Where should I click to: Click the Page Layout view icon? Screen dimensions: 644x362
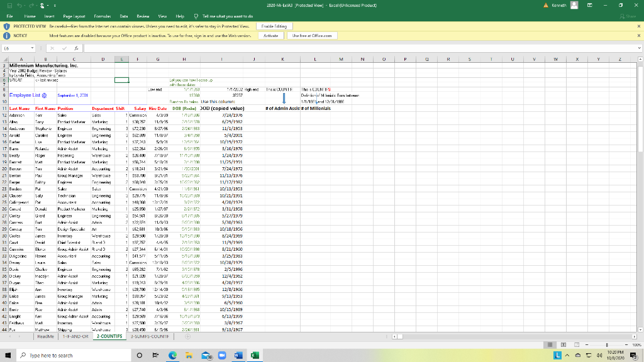pos(563,345)
